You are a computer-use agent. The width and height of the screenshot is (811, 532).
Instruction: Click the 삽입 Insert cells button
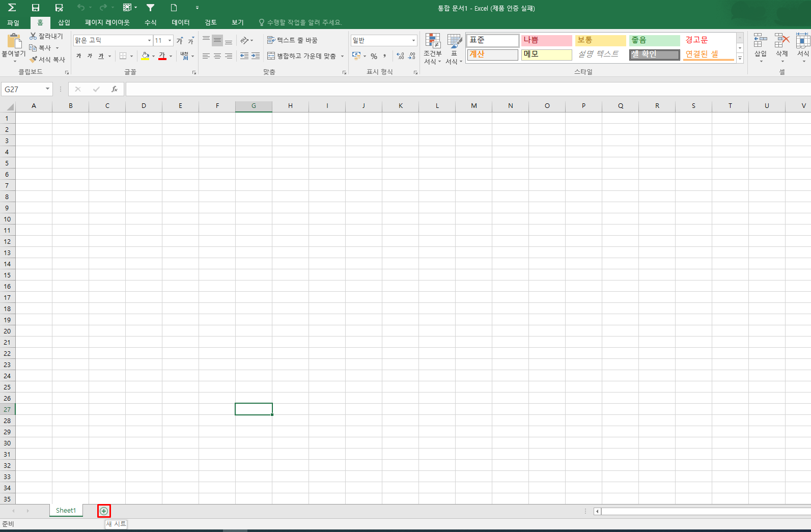pos(761,48)
